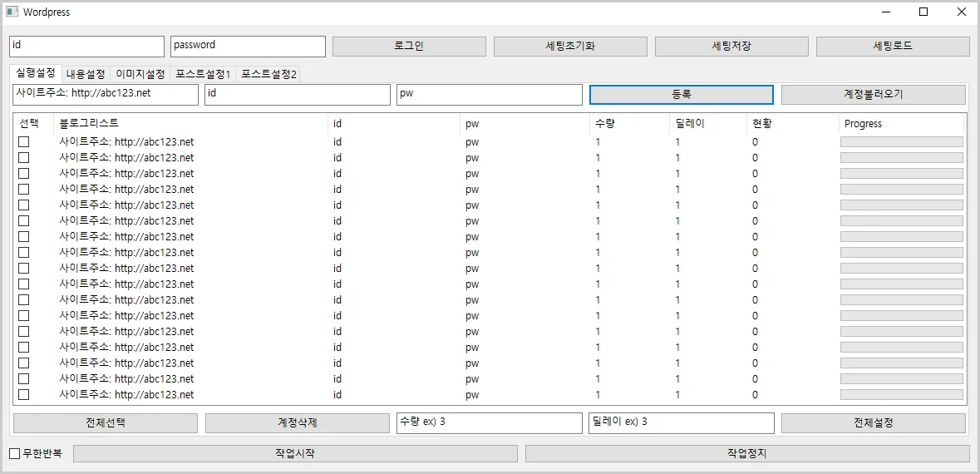Open the 내용설정 tab
The height and width of the screenshot is (474, 980).
tap(86, 74)
